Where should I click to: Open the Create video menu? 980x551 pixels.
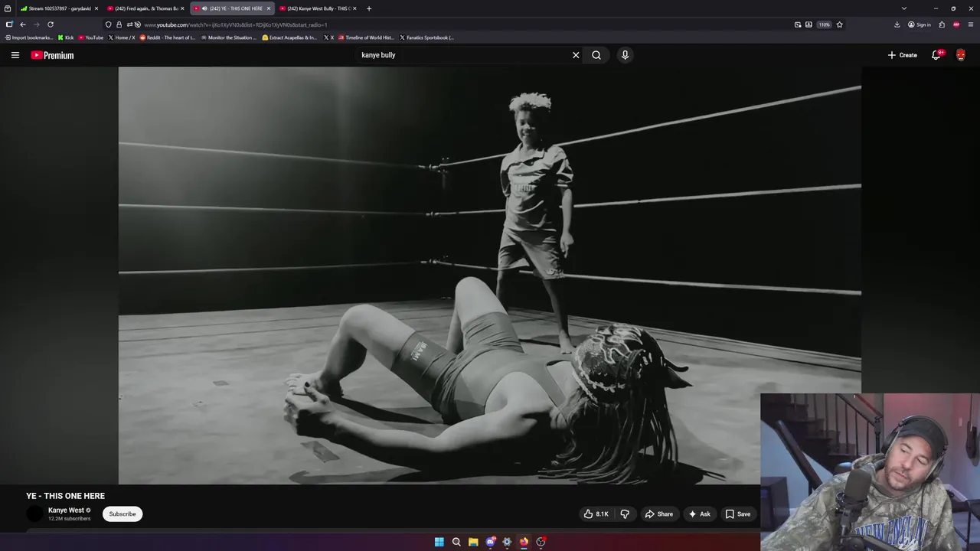[x=902, y=55]
